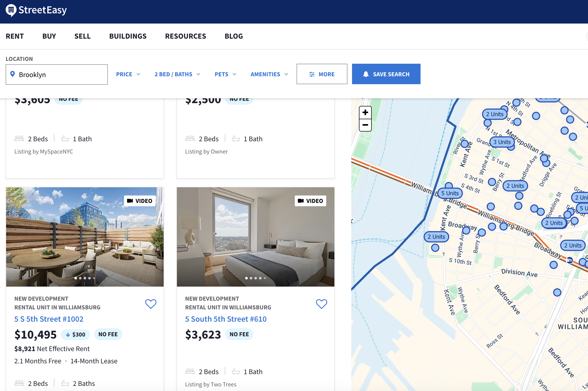Click the VIDEO badge on rooftop photo
Image resolution: width=588 pixels, height=391 pixels.
click(140, 201)
